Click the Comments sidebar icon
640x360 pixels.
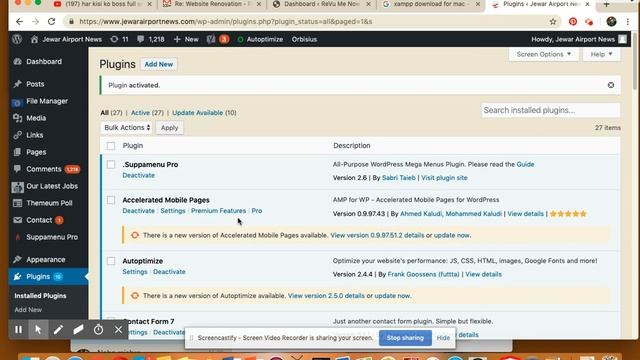click(x=17, y=169)
